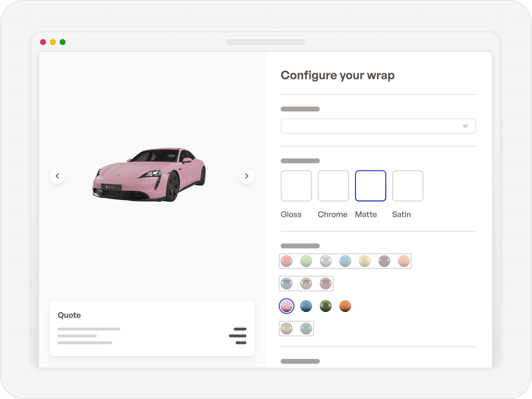This screenshot has height=399, width=532.
Task: Pick the matte dark green swatch
Action: pyautogui.click(x=325, y=306)
